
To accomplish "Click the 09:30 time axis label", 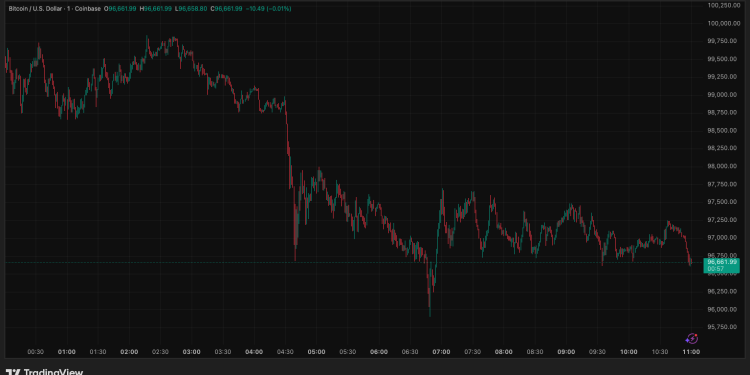I will [x=597, y=352].
